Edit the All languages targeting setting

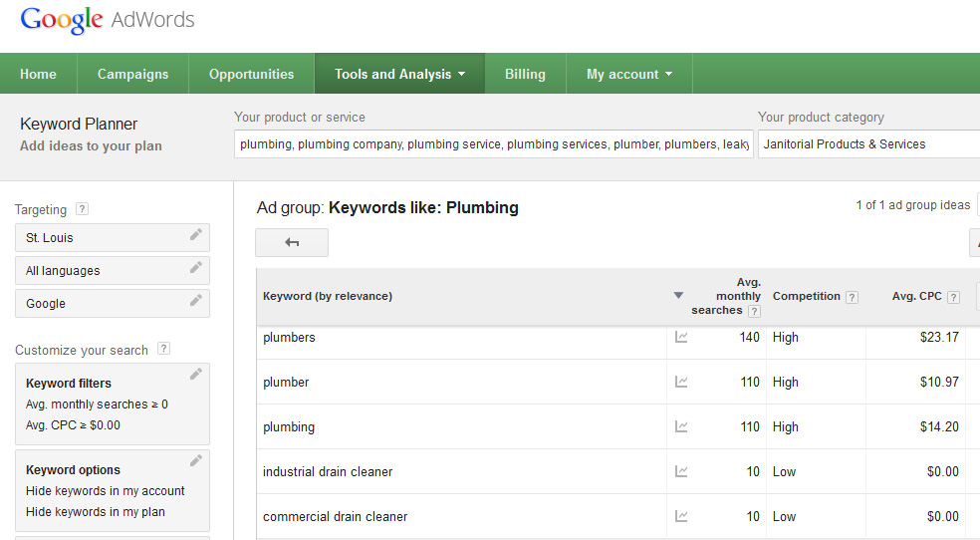(196, 268)
